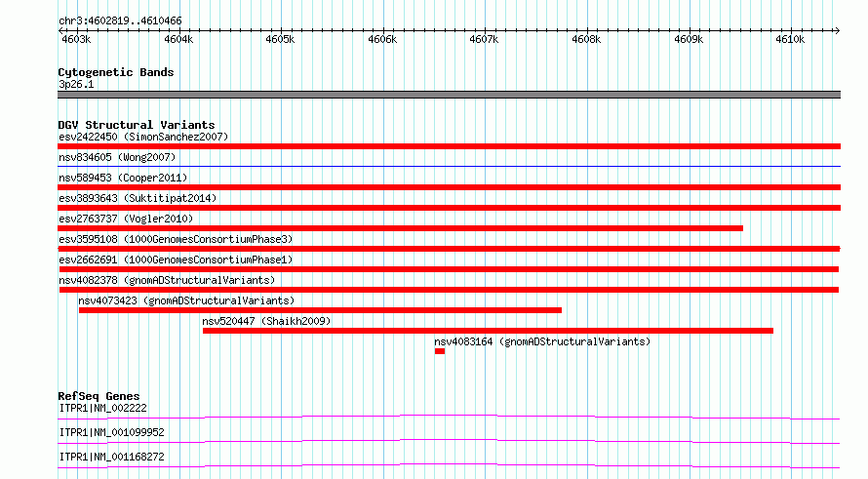Click the 4604k ruler tick label

pyautogui.click(x=178, y=39)
